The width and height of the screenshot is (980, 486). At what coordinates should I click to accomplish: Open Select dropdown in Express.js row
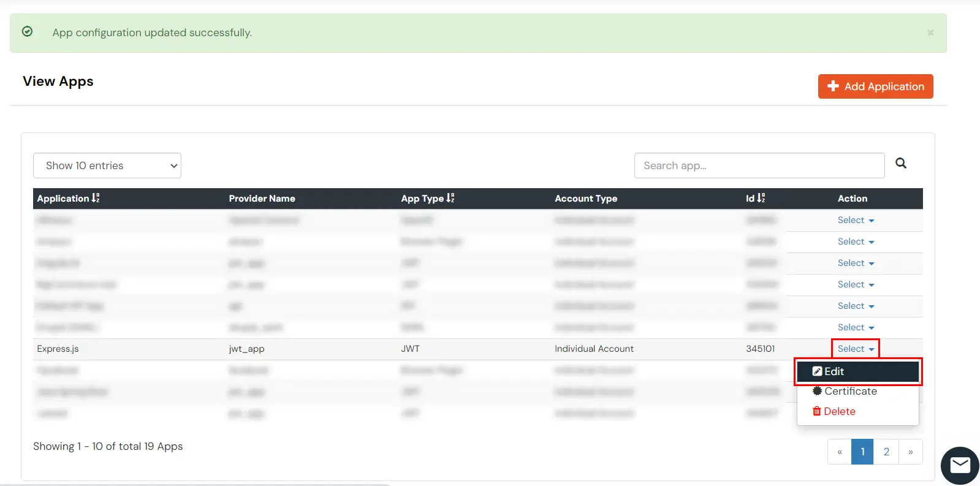856,349
